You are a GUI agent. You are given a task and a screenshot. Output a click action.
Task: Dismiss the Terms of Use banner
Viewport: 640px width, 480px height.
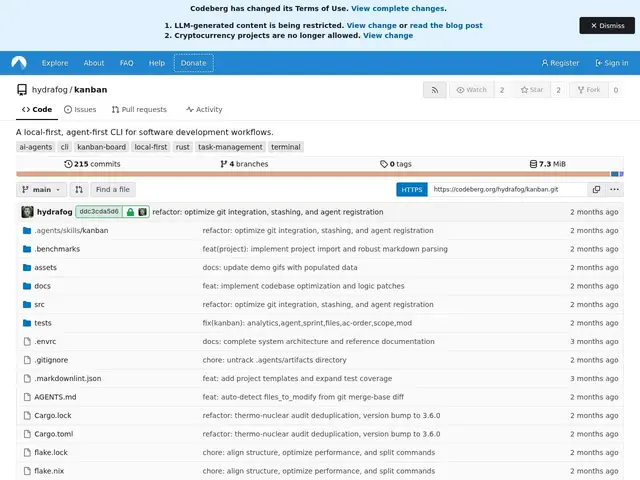607,26
